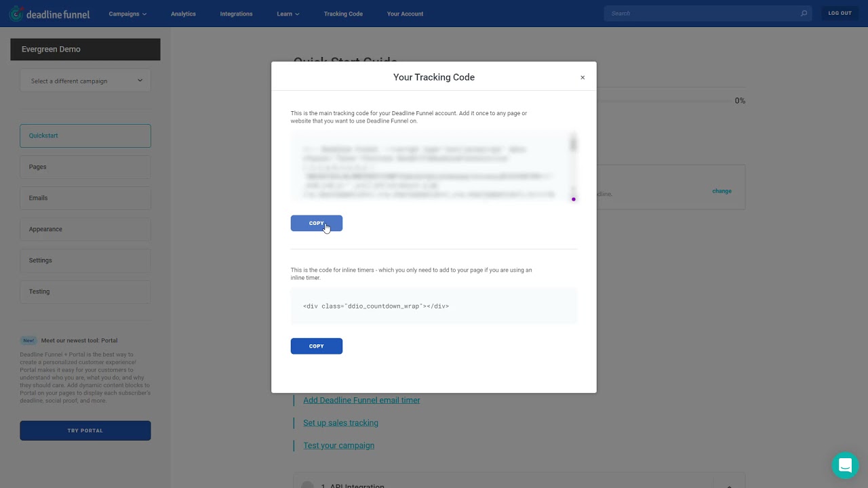Open Tracking Code in top navigation
The width and height of the screenshot is (868, 488).
[x=343, y=14]
